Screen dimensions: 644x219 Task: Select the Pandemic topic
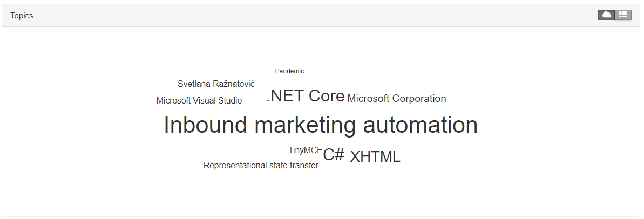[x=289, y=71]
